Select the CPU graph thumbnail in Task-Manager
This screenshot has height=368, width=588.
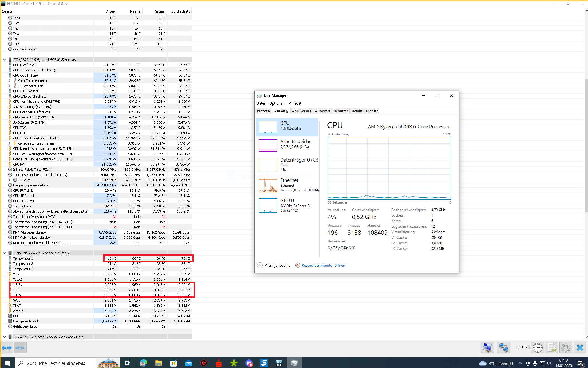(x=268, y=127)
